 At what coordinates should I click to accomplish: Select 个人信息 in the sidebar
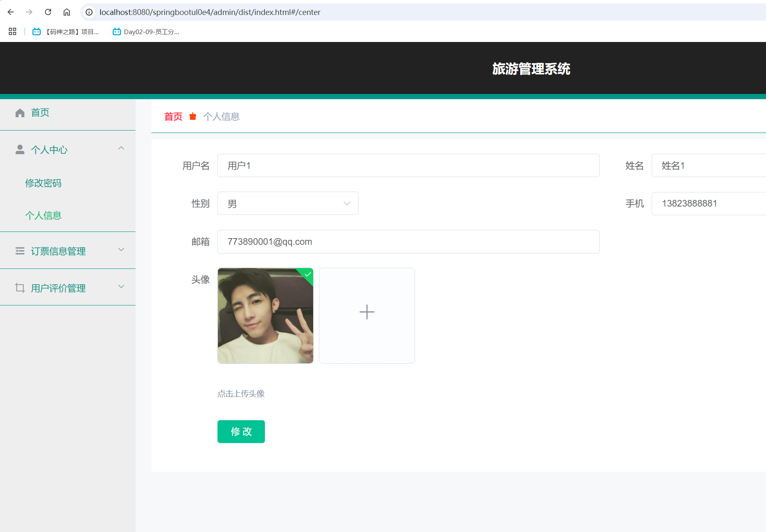pyautogui.click(x=43, y=215)
